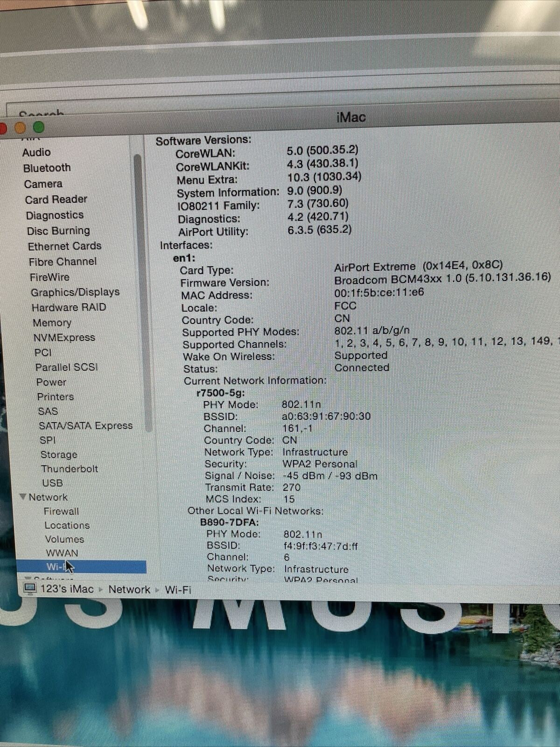Select USB in sidebar

point(52,483)
